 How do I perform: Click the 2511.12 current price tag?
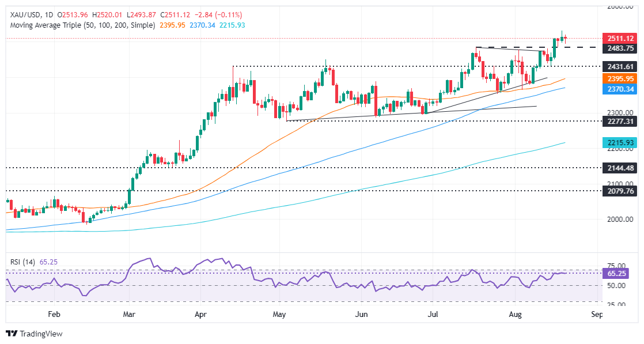tap(620, 38)
